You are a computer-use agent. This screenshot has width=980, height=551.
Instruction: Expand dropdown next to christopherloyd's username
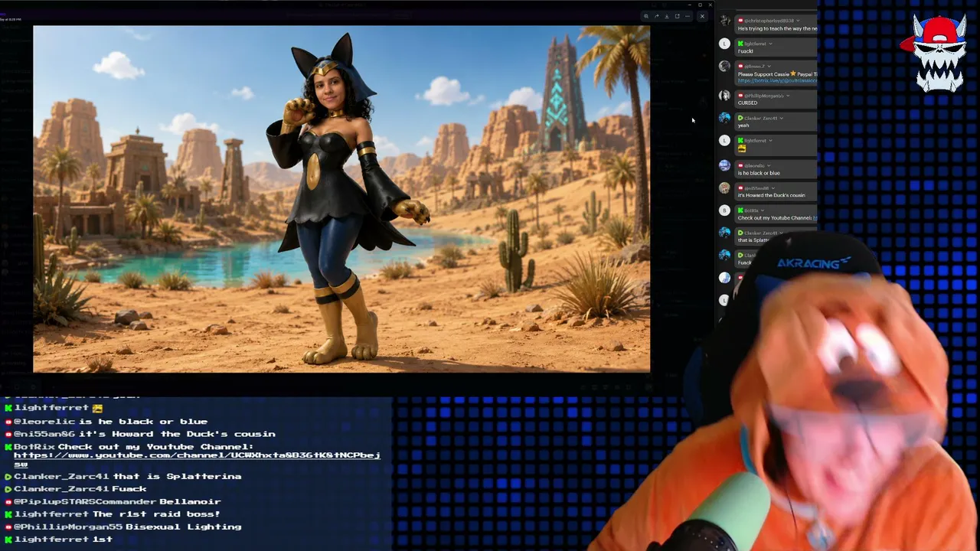click(x=797, y=21)
